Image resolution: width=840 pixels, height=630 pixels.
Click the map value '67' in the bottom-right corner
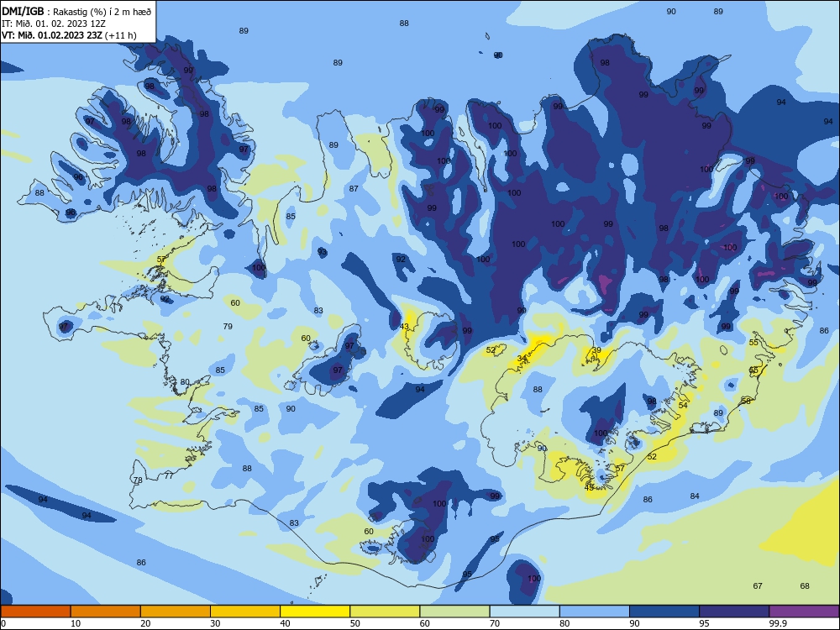pyautogui.click(x=758, y=585)
